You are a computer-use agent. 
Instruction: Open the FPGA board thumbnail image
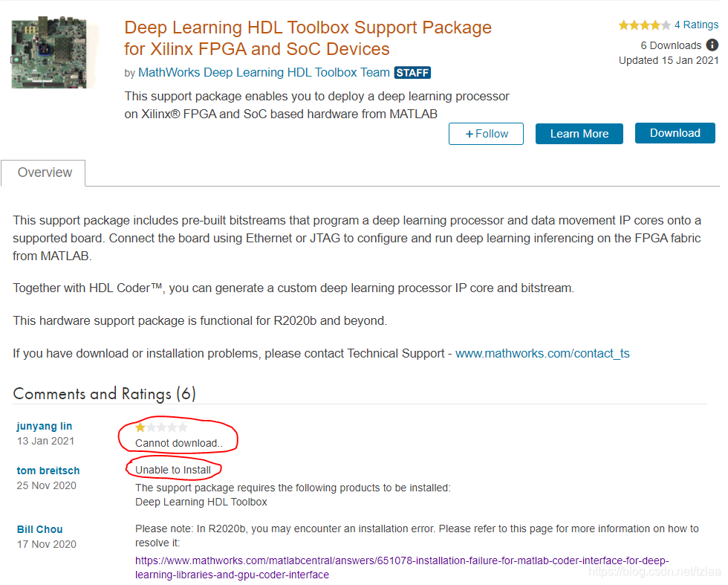(49, 53)
